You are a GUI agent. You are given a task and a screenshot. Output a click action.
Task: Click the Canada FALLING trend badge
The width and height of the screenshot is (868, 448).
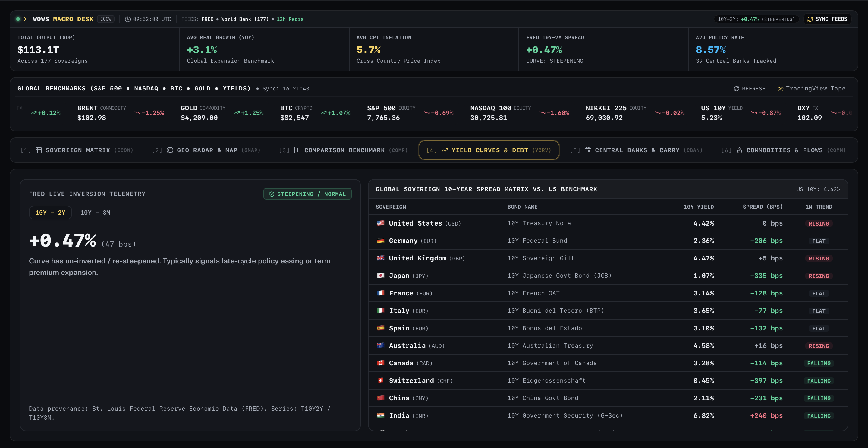pos(819,363)
